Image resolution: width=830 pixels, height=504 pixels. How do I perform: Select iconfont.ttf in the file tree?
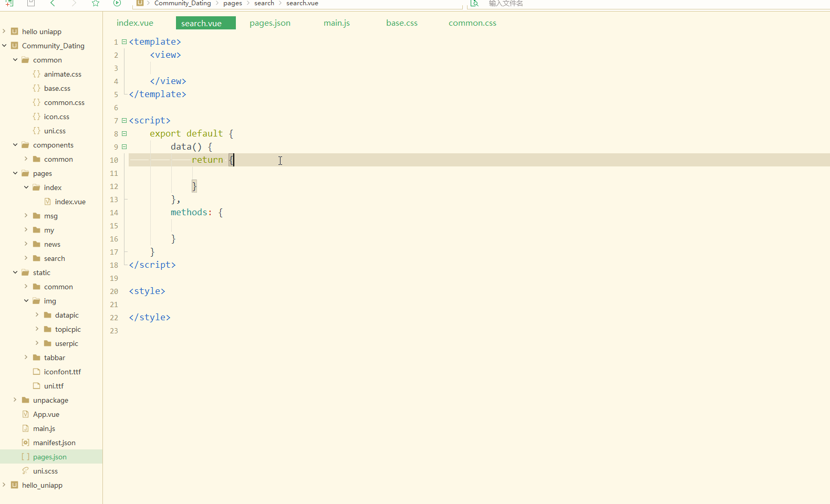(63, 372)
